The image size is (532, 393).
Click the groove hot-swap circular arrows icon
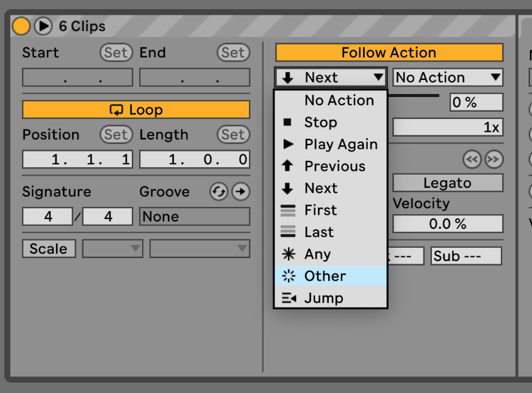219,192
